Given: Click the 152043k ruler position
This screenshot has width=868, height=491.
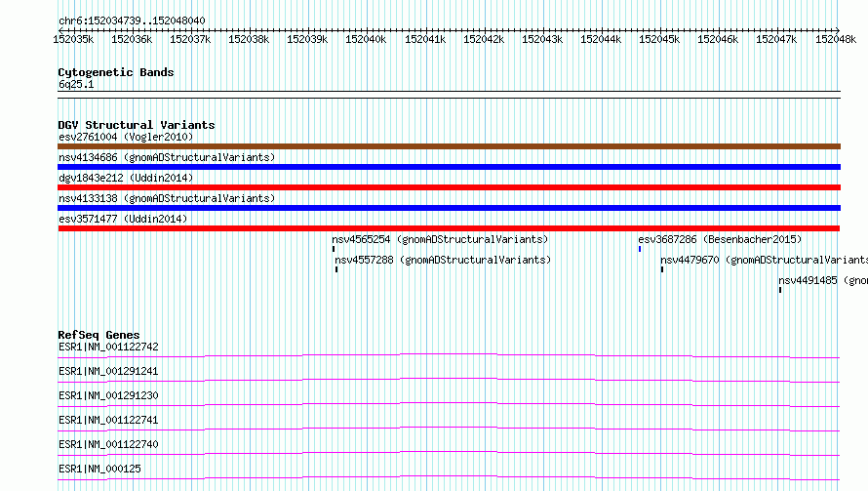Looking at the screenshot, I should point(542,39).
